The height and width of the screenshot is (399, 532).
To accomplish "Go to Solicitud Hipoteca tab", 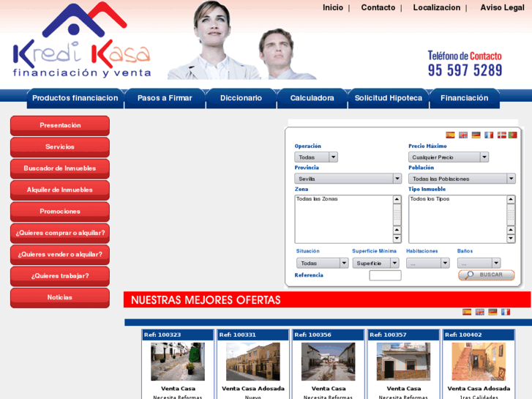I will [388, 98].
